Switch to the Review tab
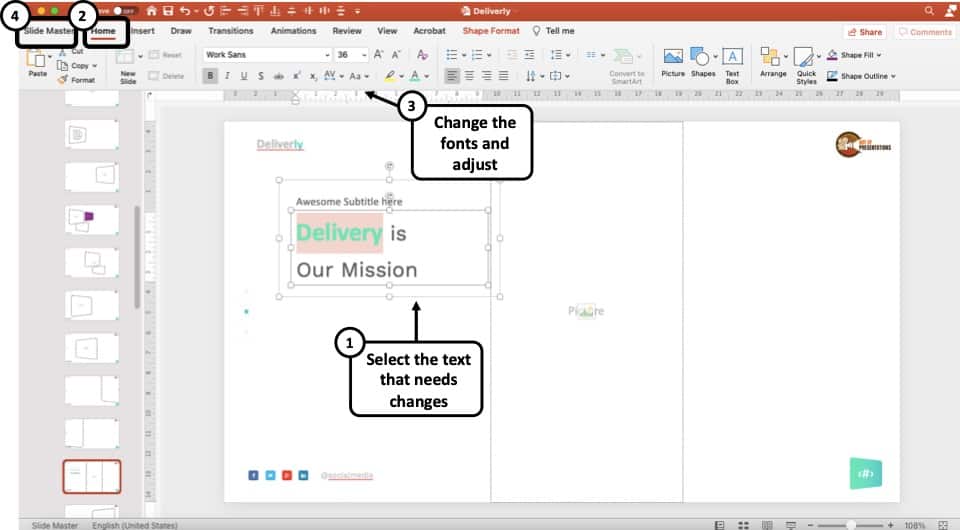The width and height of the screenshot is (960, 530). tap(347, 31)
